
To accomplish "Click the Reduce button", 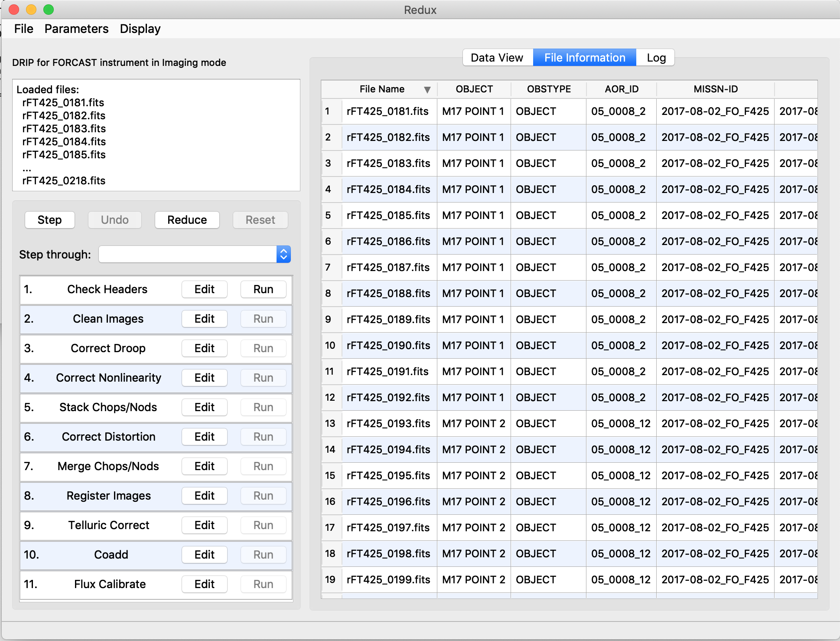I will point(187,220).
